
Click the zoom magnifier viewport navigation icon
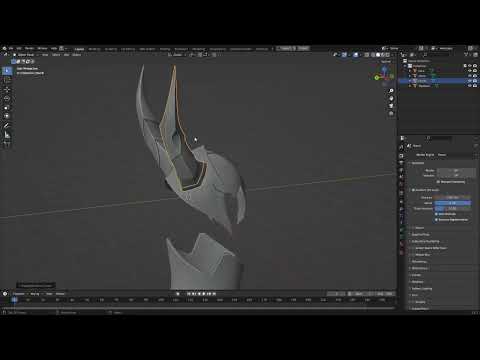pyautogui.click(x=391, y=91)
